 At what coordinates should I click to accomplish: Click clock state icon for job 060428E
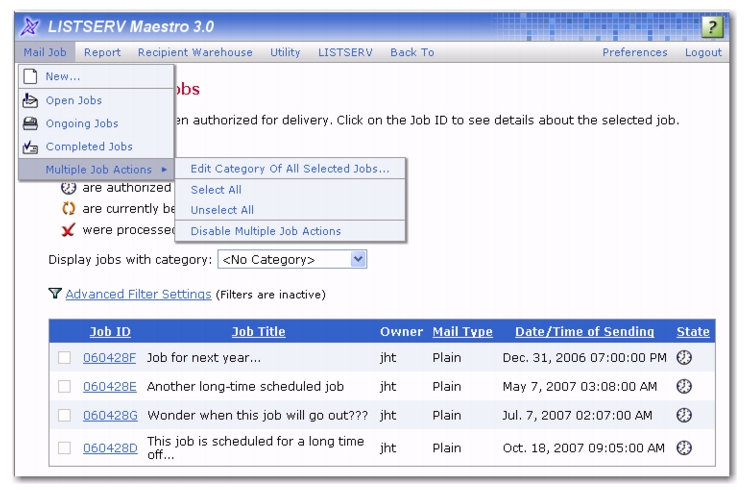684,386
